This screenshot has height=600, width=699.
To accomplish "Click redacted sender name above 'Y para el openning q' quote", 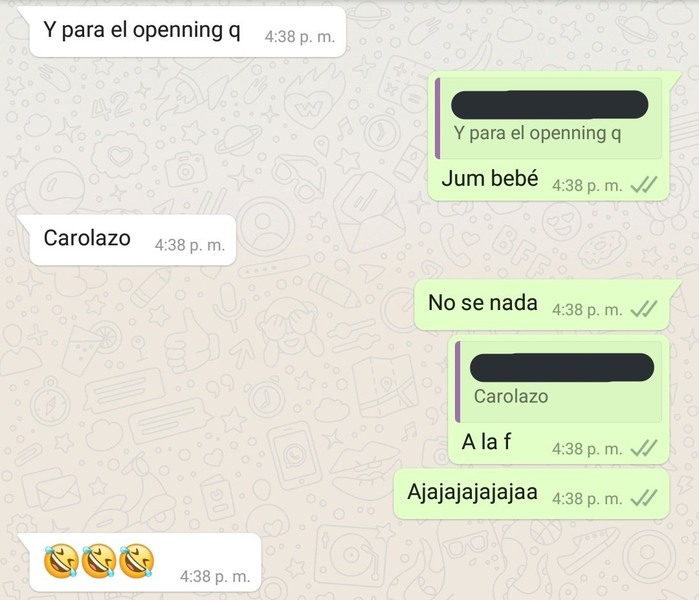I will pos(550,105).
